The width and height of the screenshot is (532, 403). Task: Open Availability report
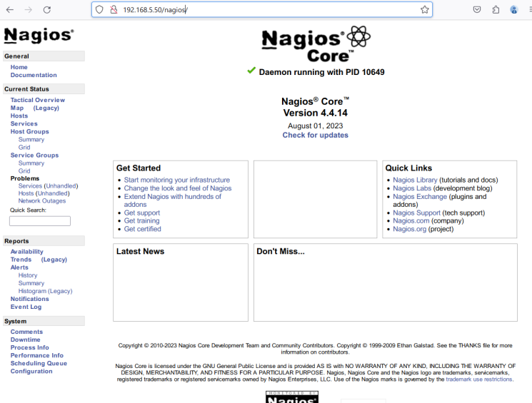coord(27,252)
